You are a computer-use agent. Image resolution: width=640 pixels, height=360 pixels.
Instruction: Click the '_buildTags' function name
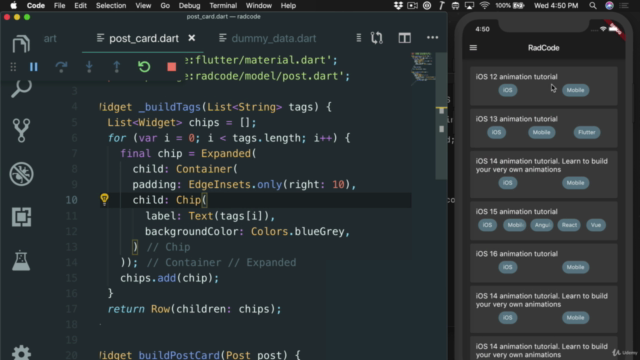tap(169, 107)
